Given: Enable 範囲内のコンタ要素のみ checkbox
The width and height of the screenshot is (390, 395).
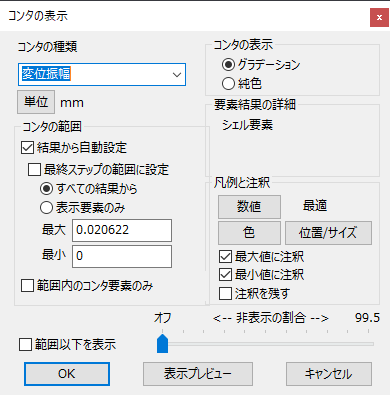Looking at the screenshot, I should (x=27, y=286).
